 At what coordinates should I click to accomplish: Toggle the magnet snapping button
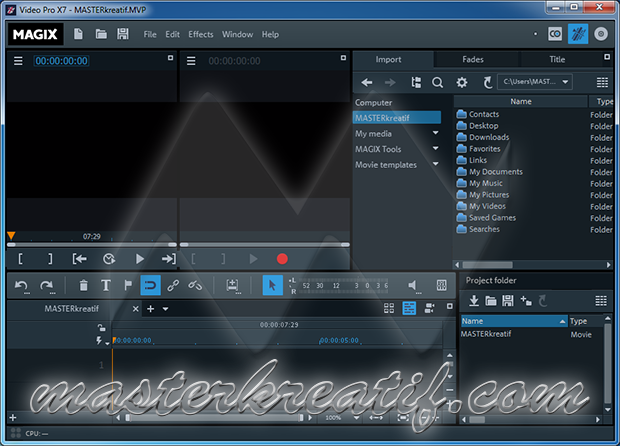click(x=150, y=285)
